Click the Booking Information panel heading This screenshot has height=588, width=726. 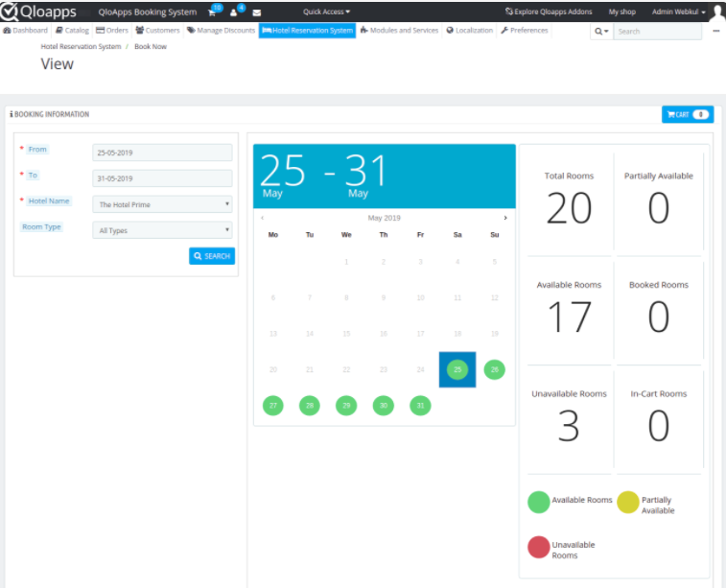(x=50, y=114)
